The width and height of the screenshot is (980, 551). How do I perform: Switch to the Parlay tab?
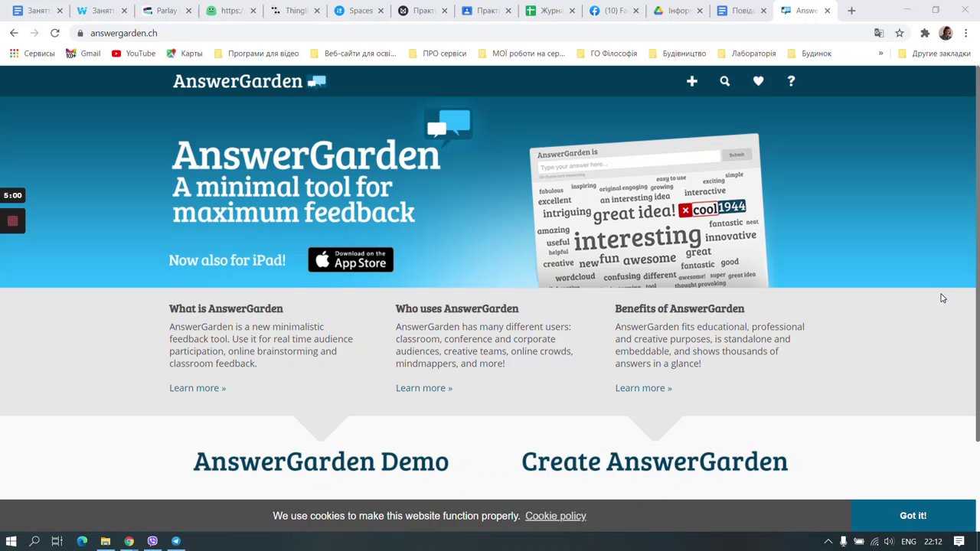[167, 11]
